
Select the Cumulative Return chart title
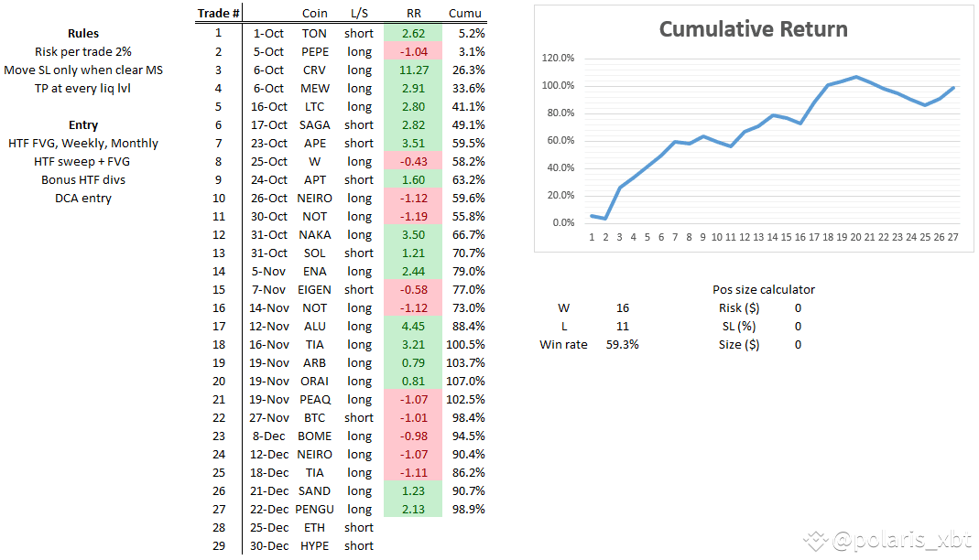click(x=753, y=29)
